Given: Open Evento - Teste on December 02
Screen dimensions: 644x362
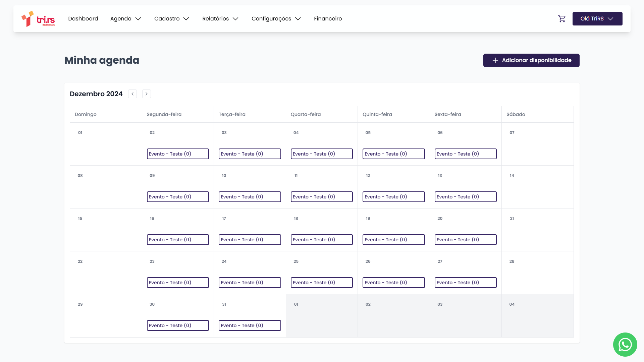Looking at the screenshot, I should pos(178,154).
